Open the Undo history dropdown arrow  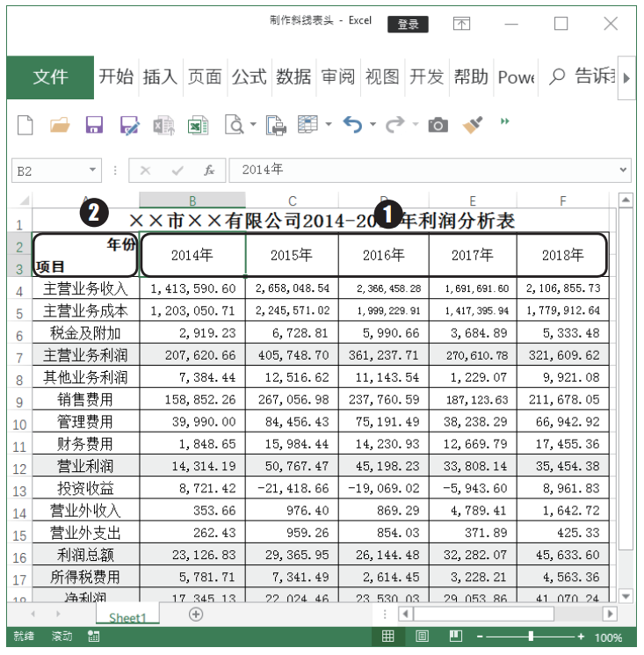pos(373,124)
